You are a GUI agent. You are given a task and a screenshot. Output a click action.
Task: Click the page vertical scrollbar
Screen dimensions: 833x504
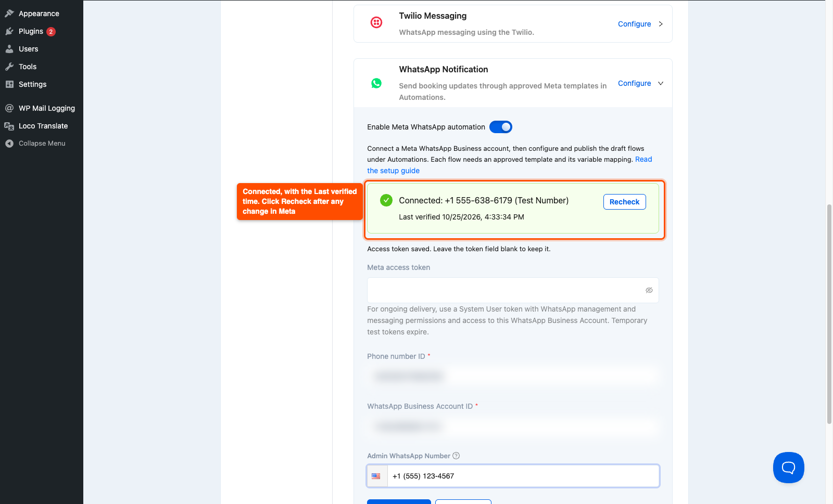[829, 314]
